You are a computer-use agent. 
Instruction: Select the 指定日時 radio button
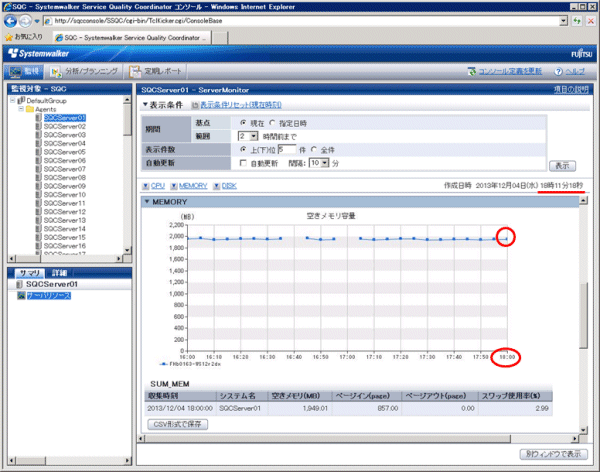tap(272, 123)
